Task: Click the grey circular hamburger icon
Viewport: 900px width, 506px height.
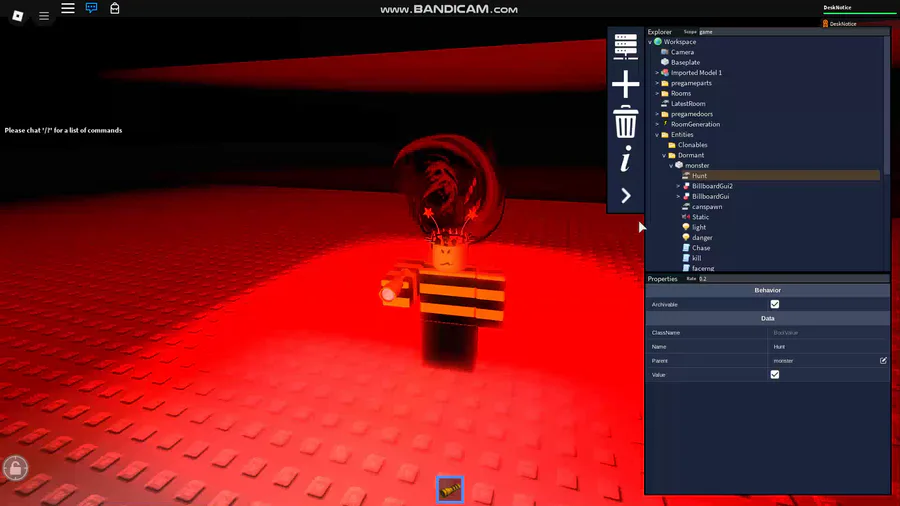Action: 44,16
